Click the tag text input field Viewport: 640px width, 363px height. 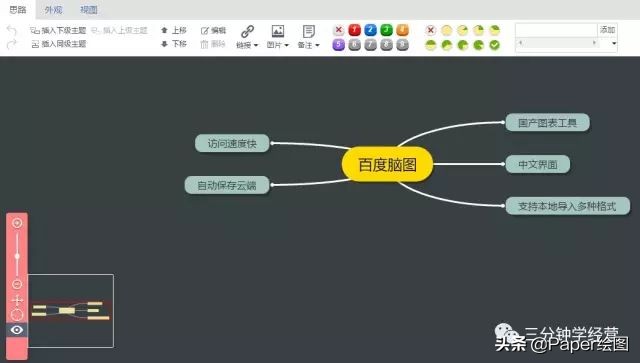click(x=556, y=30)
